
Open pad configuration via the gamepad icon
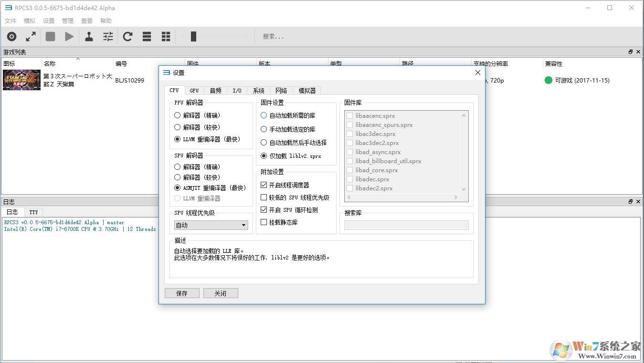pos(89,36)
